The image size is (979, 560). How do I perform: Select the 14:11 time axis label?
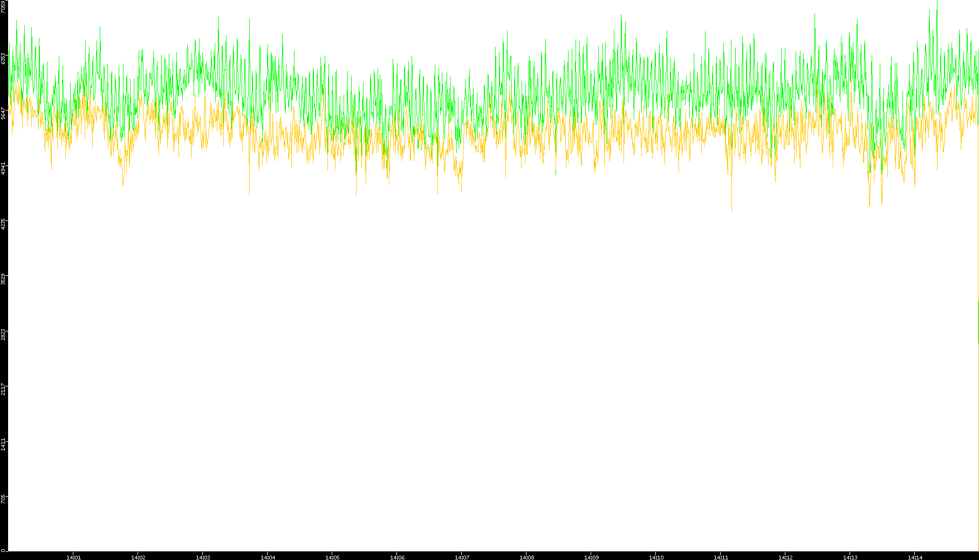pos(721,557)
